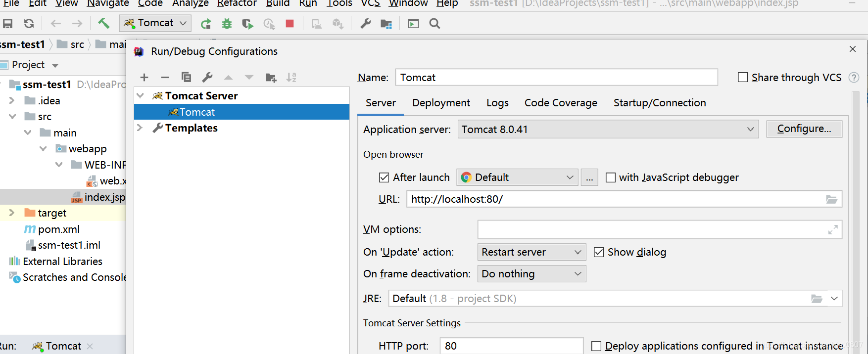Enable with JavaScript debugger checkbox
This screenshot has height=354, width=868.
[x=611, y=177]
